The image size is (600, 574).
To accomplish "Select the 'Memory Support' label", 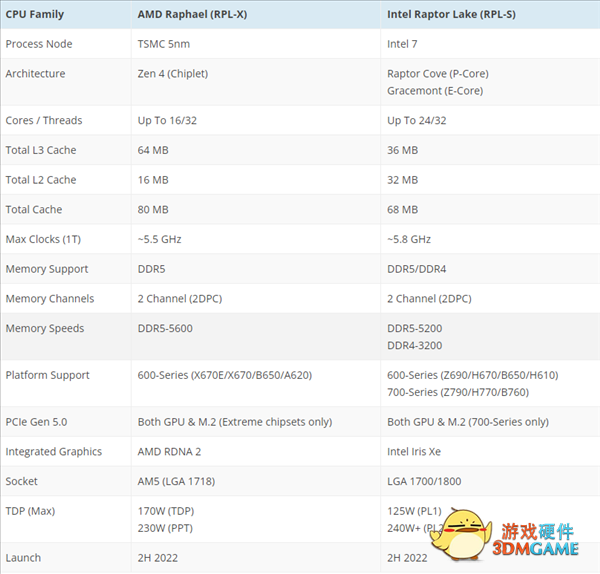I will pyautogui.click(x=47, y=269).
